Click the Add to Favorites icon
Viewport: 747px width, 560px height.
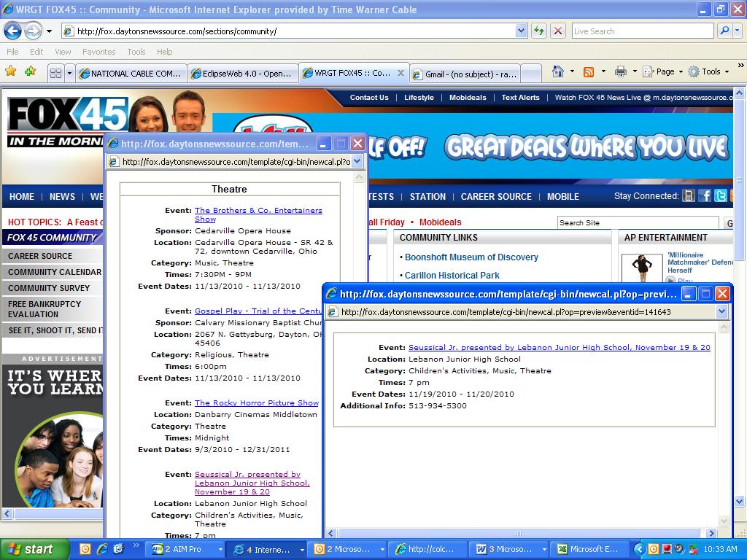[x=31, y=71]
